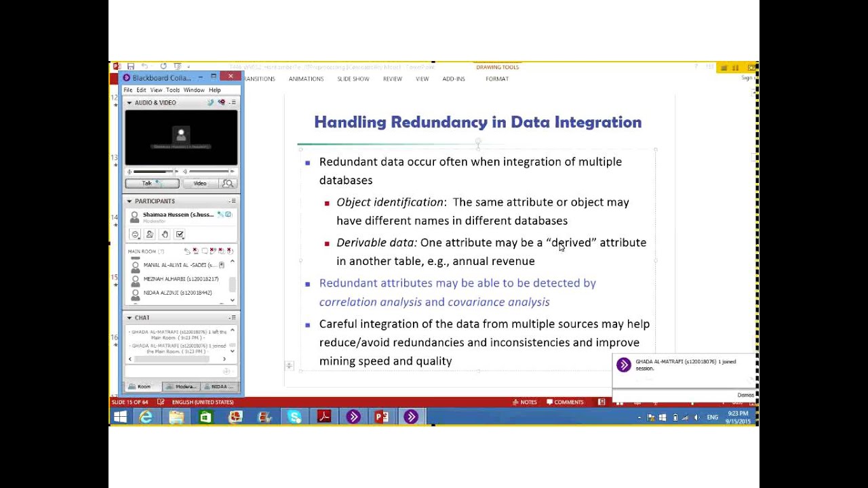Open Adobe Acrobat Reader from taskbar

pos(324,418)
